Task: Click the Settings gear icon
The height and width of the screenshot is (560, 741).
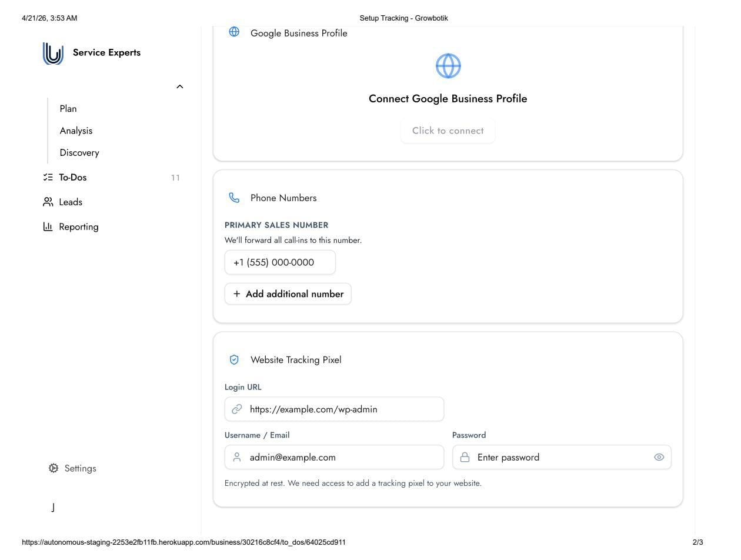Action: [54, 468]
